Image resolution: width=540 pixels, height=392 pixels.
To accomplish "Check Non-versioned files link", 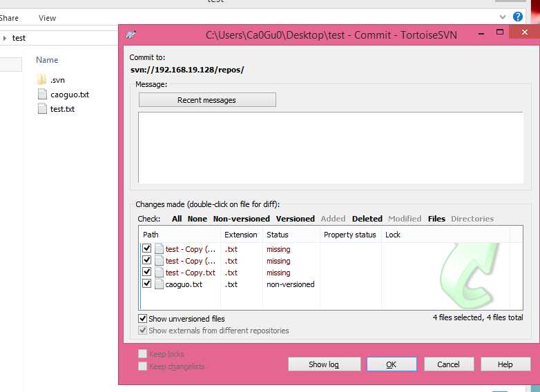I will [242, 219].
